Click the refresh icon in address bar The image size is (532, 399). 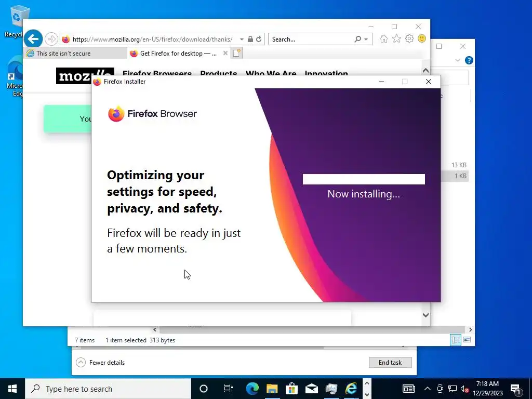(259, 39)
